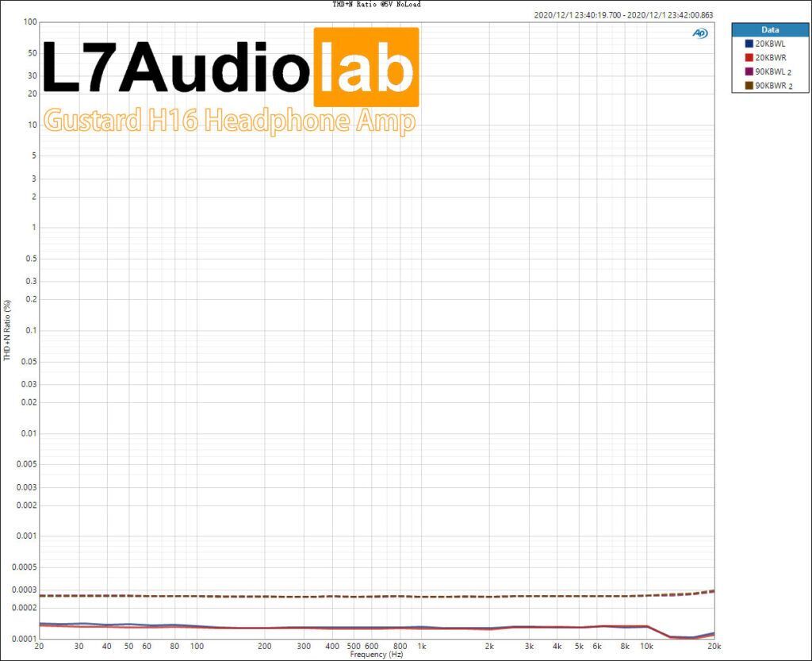Click the 5k frequency axis tick label
The image size is (812, 661).
[x=579, y=646]
